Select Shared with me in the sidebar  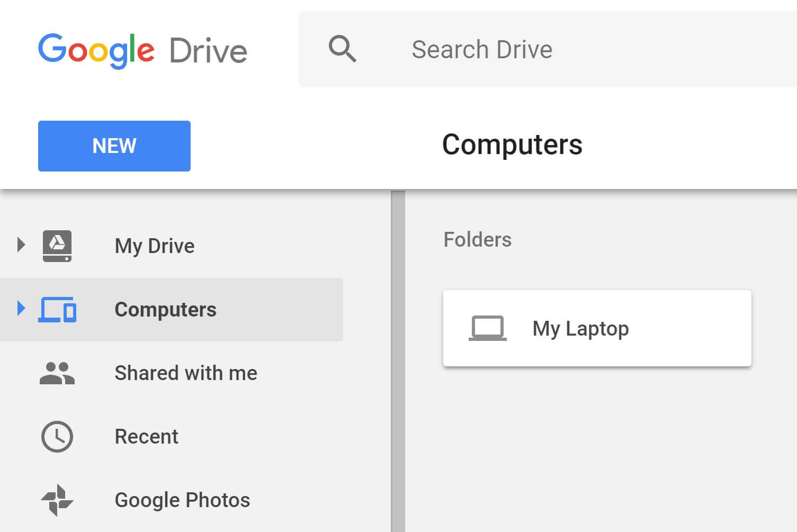pyautogui.click(x=186, y=373)
